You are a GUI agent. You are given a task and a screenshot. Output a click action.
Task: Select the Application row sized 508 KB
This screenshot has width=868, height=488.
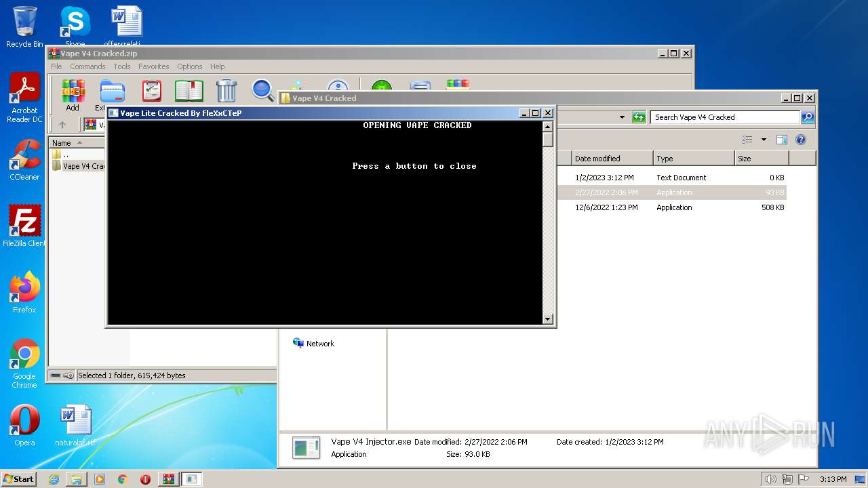(671, 207)
